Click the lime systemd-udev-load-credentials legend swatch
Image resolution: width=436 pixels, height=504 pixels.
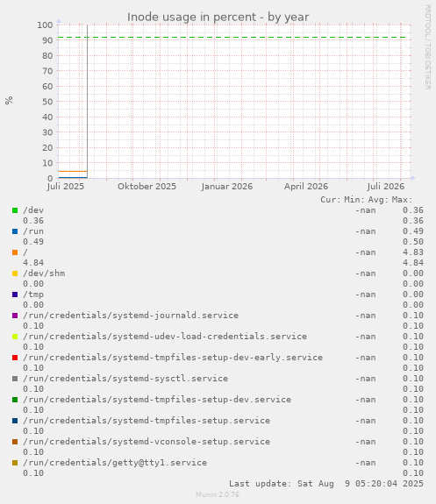(x=15, y=337)
